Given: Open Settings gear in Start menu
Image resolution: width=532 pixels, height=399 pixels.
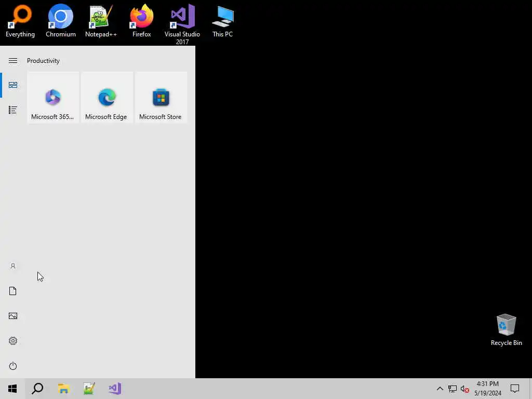Looking at the screenshot, I should click(x=13, y=341).
